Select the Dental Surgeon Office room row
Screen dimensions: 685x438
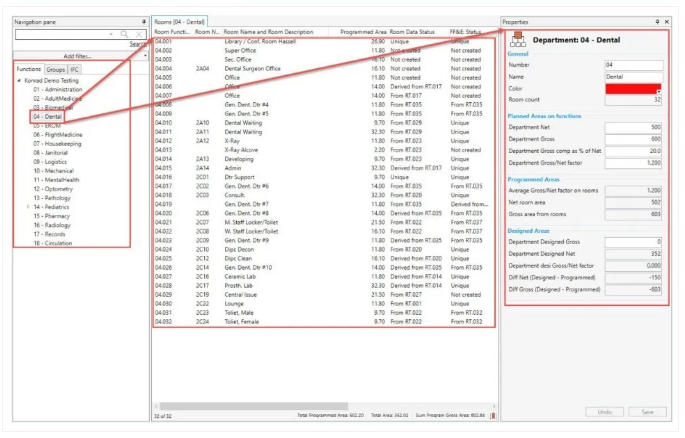click(x=324, y=69)
